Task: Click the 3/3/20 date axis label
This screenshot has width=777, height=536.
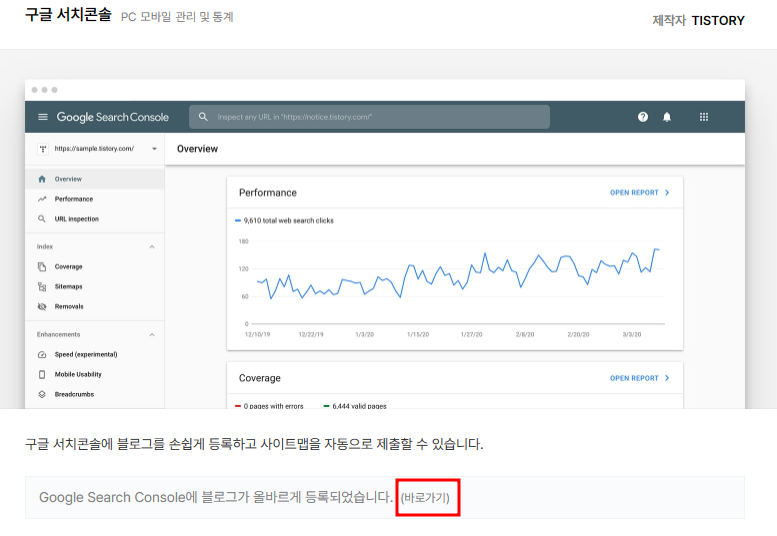Action: pos(632,334)
